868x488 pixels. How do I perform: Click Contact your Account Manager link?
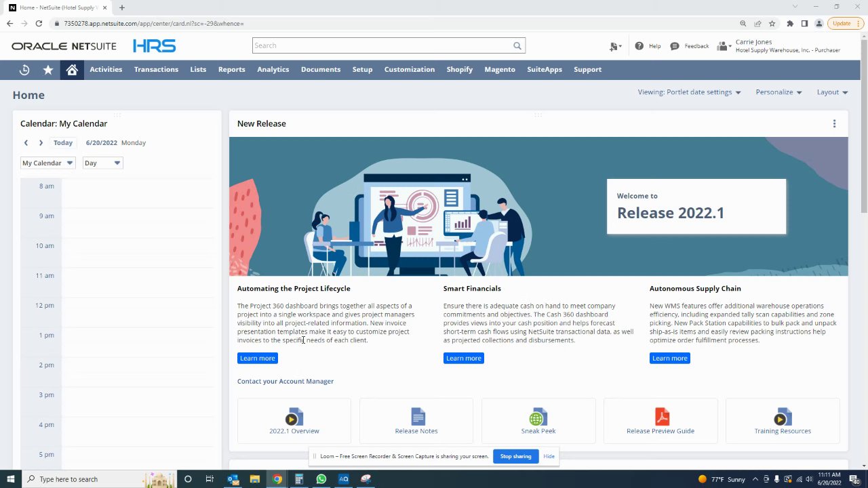285,382
